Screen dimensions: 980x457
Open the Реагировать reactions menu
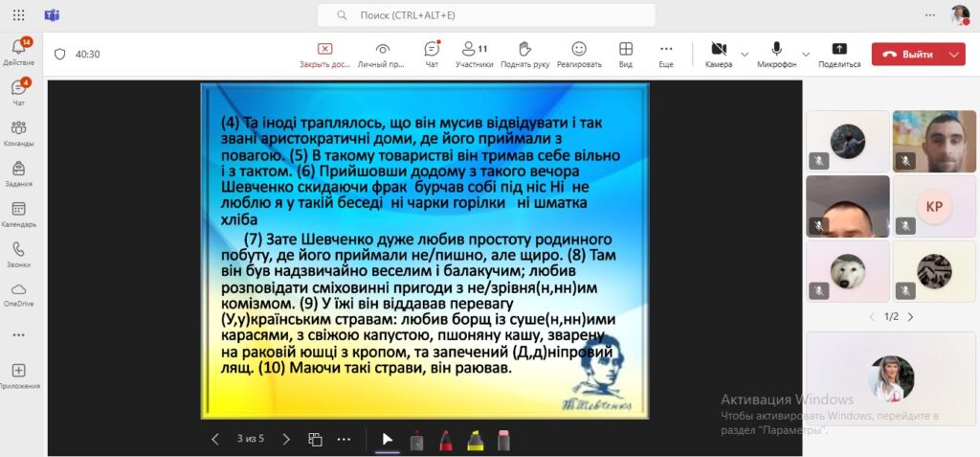[579, 54]
